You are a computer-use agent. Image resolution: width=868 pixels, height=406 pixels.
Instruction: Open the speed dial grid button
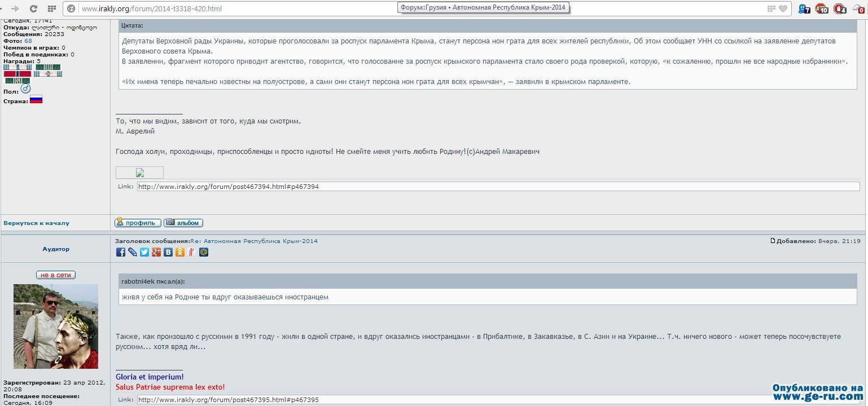point(51,8)
